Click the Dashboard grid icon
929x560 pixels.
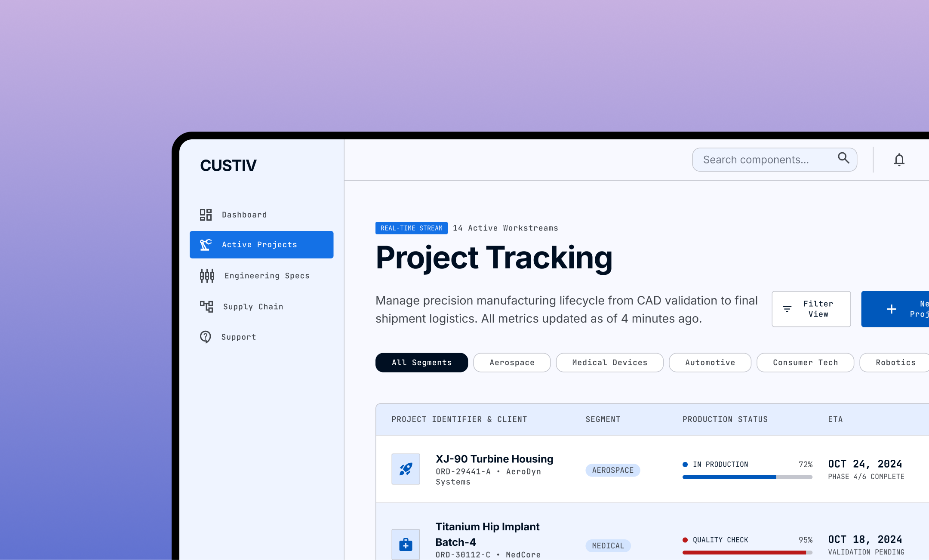pyautogui.click(x=206, y=215)
